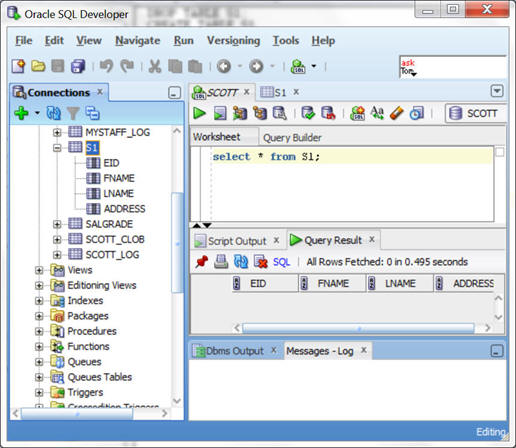Open the Tools menu

tap(286, 41)
